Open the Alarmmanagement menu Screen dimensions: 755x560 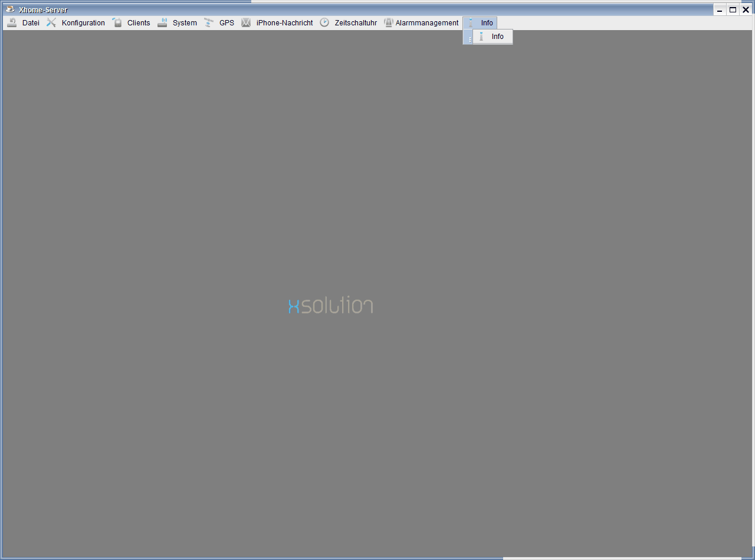426,23
